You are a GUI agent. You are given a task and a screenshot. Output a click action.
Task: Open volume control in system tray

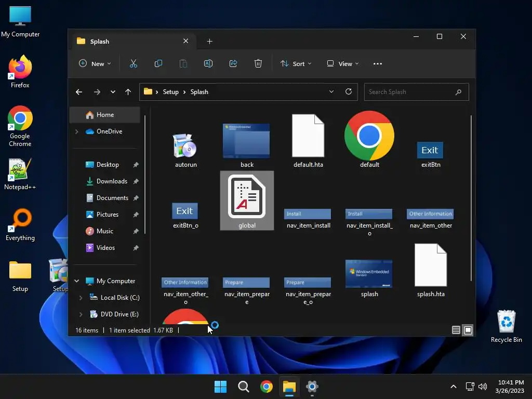click(483, 387)
